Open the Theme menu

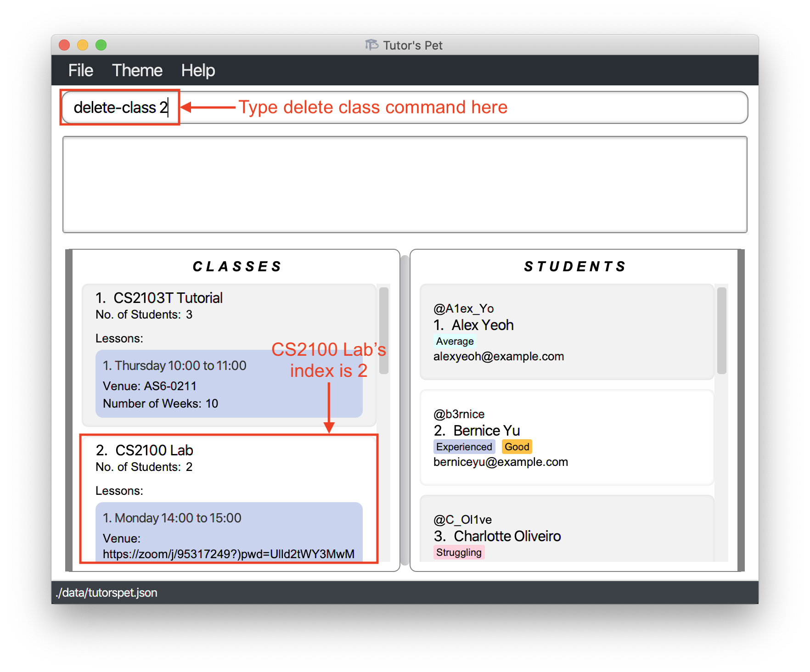[x=137, y=70]
